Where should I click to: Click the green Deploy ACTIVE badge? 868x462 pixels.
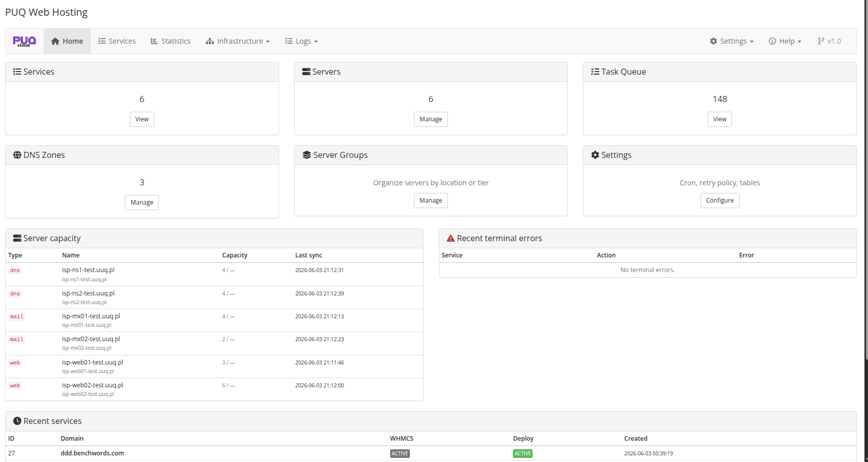coord(523,454)
